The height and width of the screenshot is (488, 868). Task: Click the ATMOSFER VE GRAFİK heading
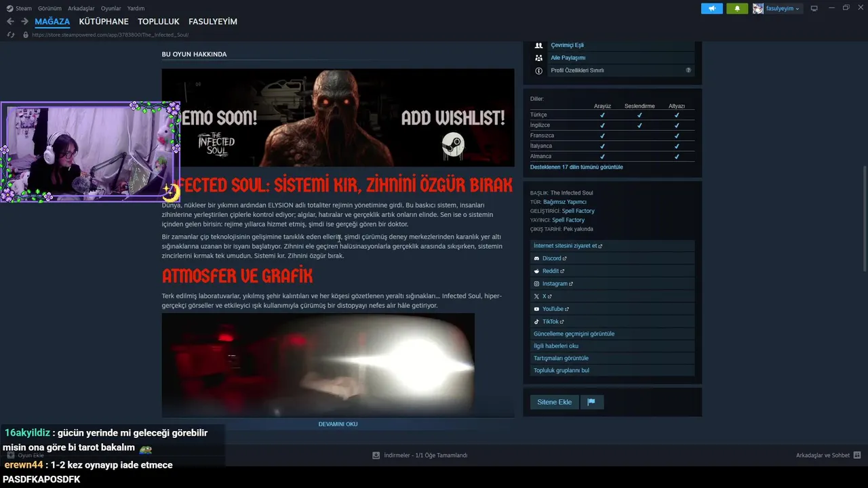coord(237,276)
